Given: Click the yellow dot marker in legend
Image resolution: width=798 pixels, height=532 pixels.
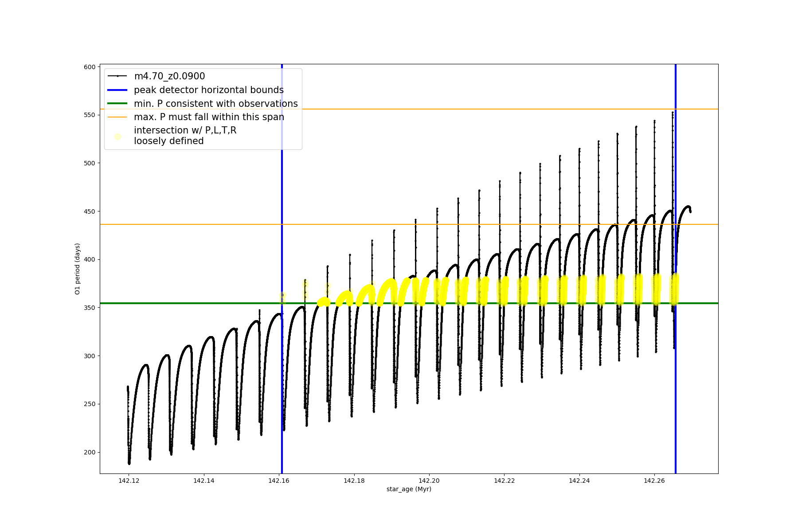Looking at the screenshot, I should [117, 137].
